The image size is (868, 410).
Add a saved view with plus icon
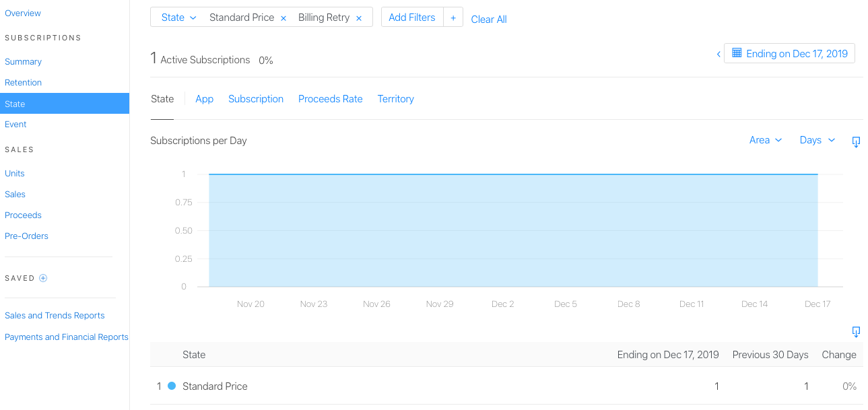coord(43,278)
